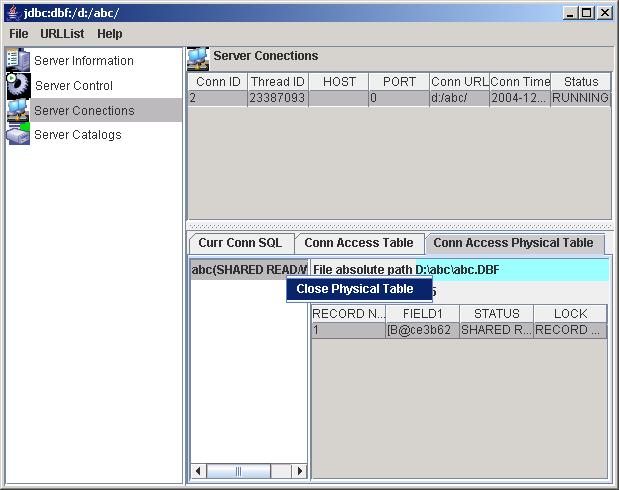Click the Server Conections panel header icon
The image size is (619, 490).
click(x=198, y=58)
